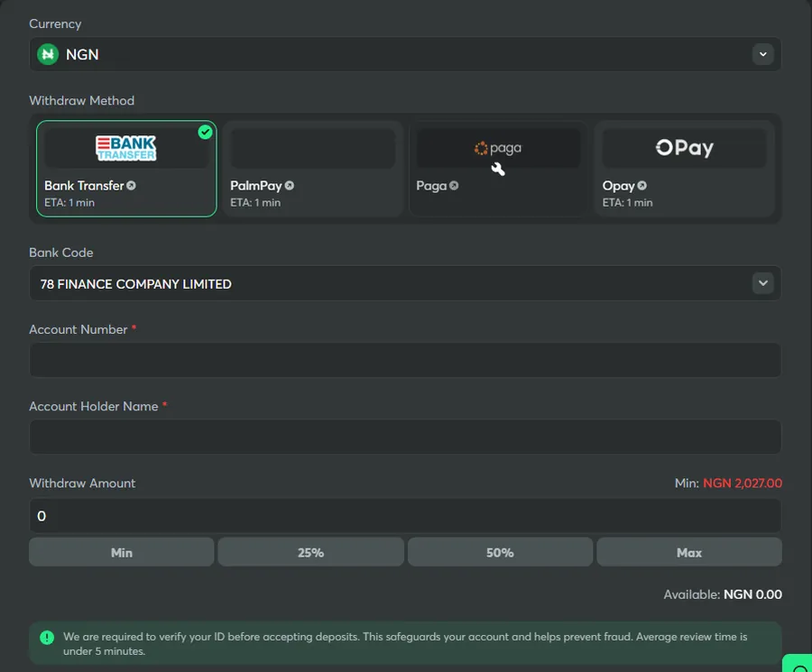This screenshot has height=672, width=812.
Task: Choose Opay as withdraw method
Action: (x=684, y=169)
